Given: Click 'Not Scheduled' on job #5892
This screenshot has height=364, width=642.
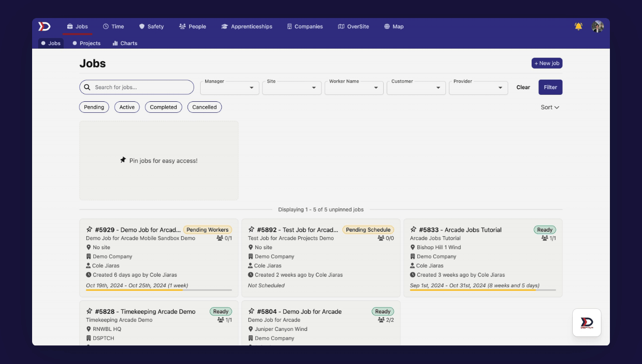Looking at the screenshot, I should [266, 285].
